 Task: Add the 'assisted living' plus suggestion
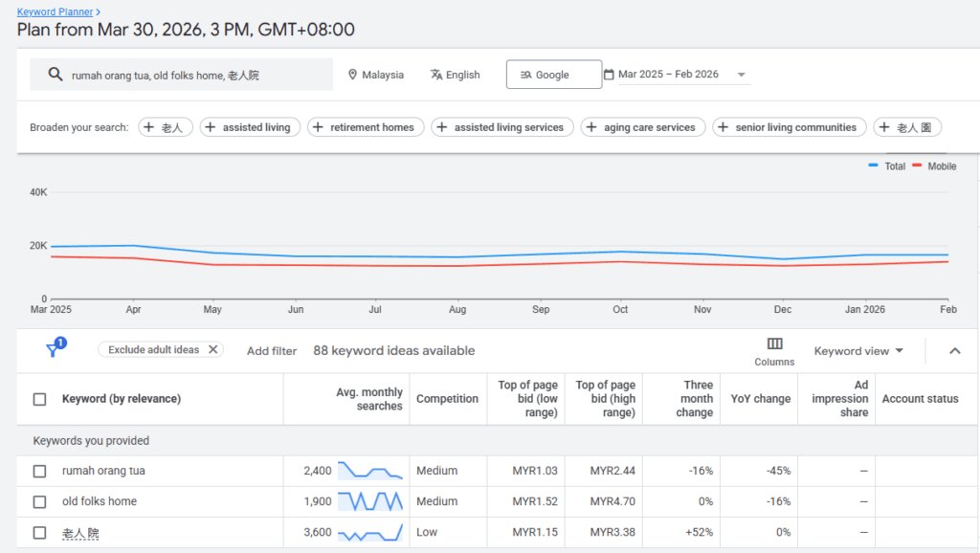(x=250, y=127)
